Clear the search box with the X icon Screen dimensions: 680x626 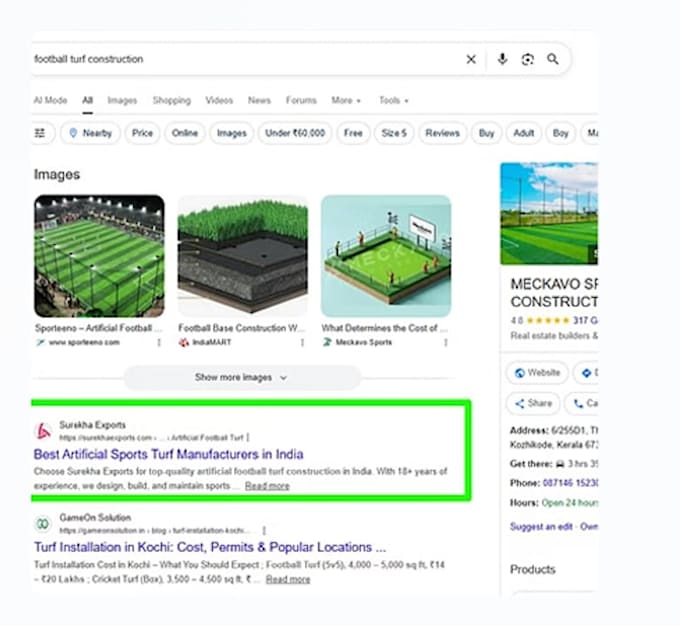point(471,59)
